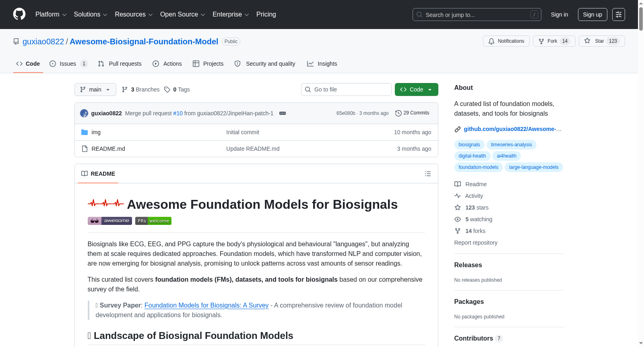Open the README.md file

(108, 149)
